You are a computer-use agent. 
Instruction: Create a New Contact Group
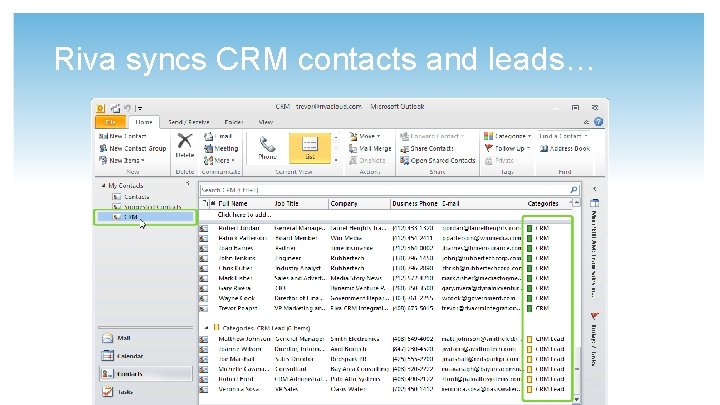click(x=133, y=148)
